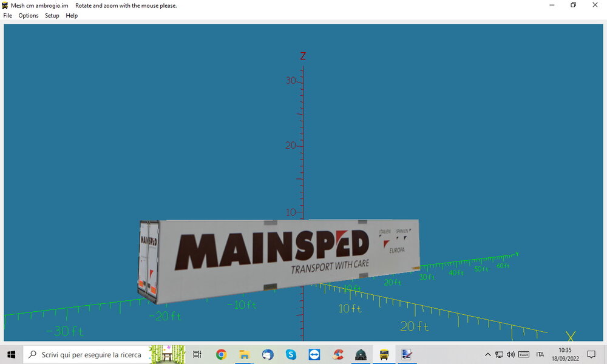607x364 pixels.
Task: Open the Options menu
Action: click(x=29, y=16)
